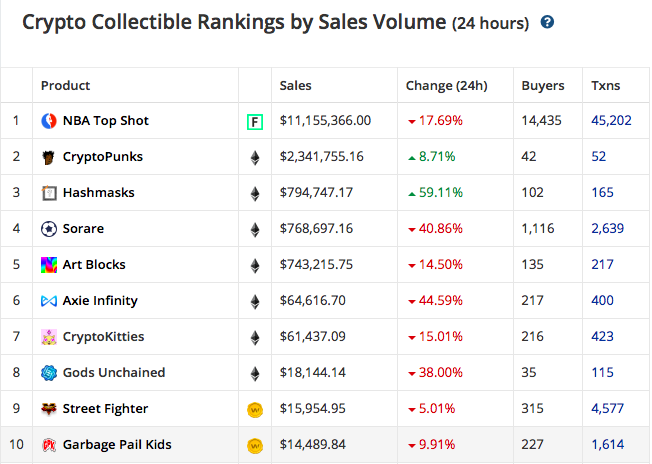Image resolution: width=652 pixels, height=464 pixels.
Task: Sort by the Txns column header
Action: pos(605,85)
